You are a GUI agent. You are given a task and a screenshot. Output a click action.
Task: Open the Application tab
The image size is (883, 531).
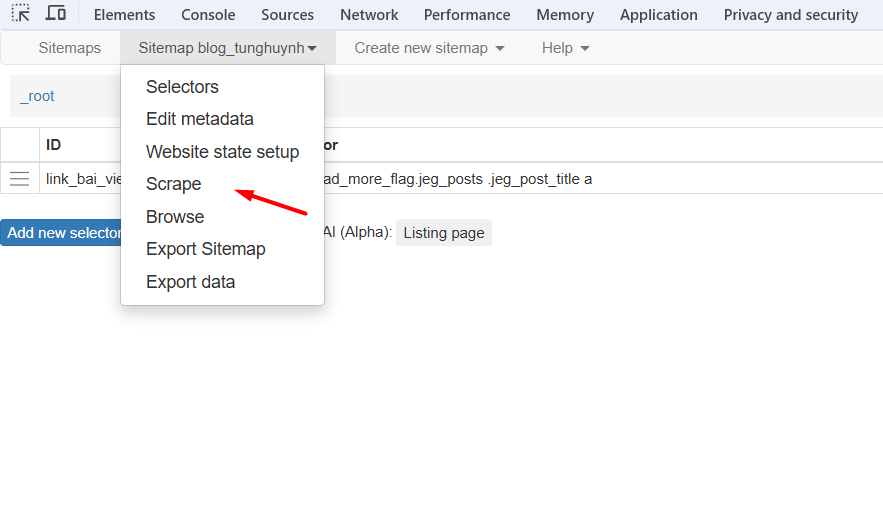pos(658,15)
